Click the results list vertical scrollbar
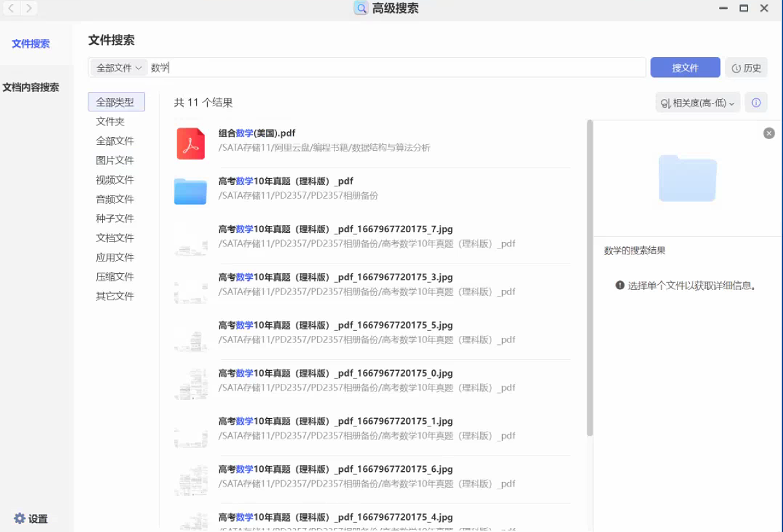The height and width of the screenshot is (532, 783). [x=590, y=278]
